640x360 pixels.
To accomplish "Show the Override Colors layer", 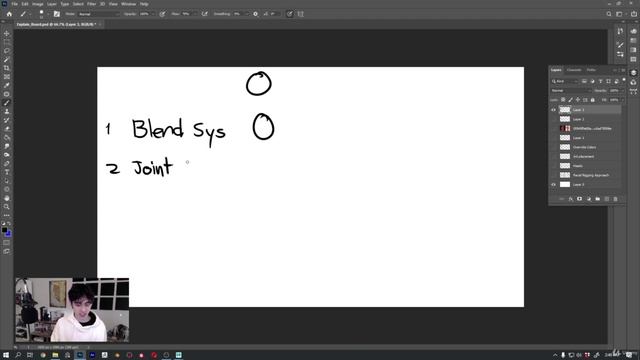I will pyautogui.click(x=553, y=147).
